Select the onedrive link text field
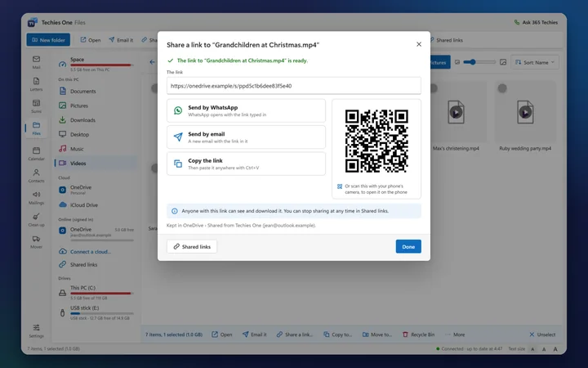This screenshot has height=368, width=588. pos(294,86)
